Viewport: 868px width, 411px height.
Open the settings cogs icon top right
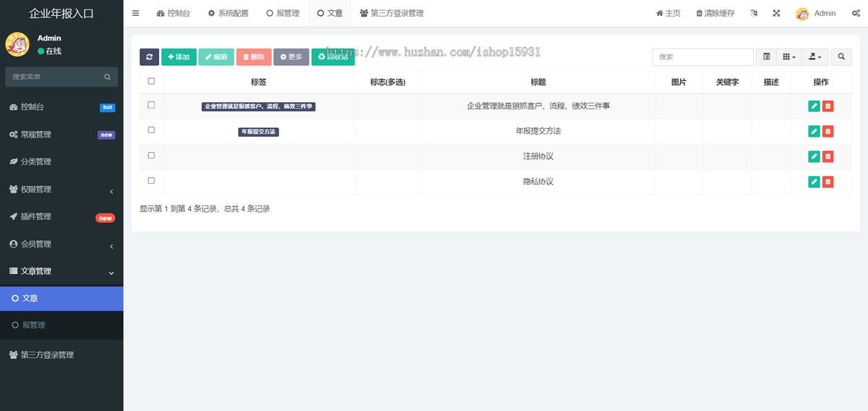click(x=856, y=13)
